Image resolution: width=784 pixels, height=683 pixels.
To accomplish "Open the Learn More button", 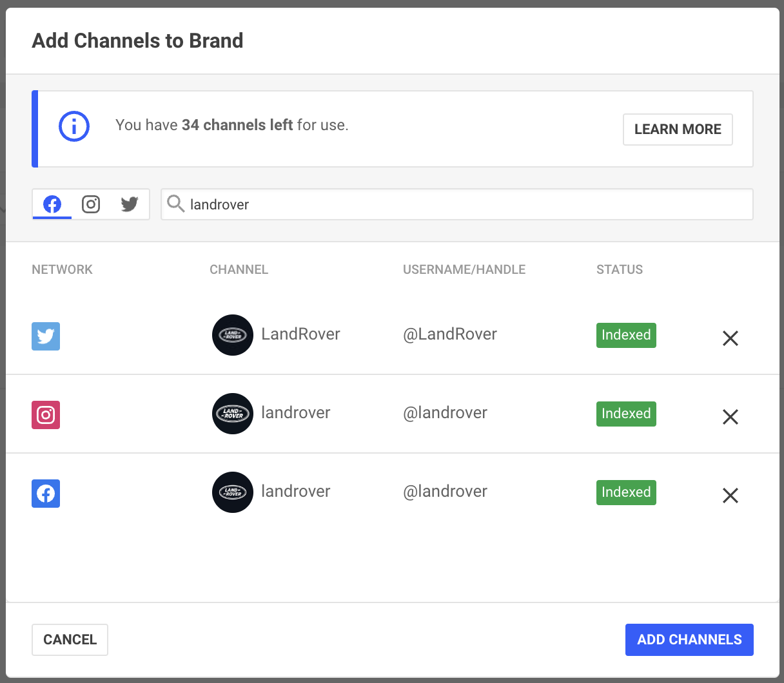I will point(678,130).
